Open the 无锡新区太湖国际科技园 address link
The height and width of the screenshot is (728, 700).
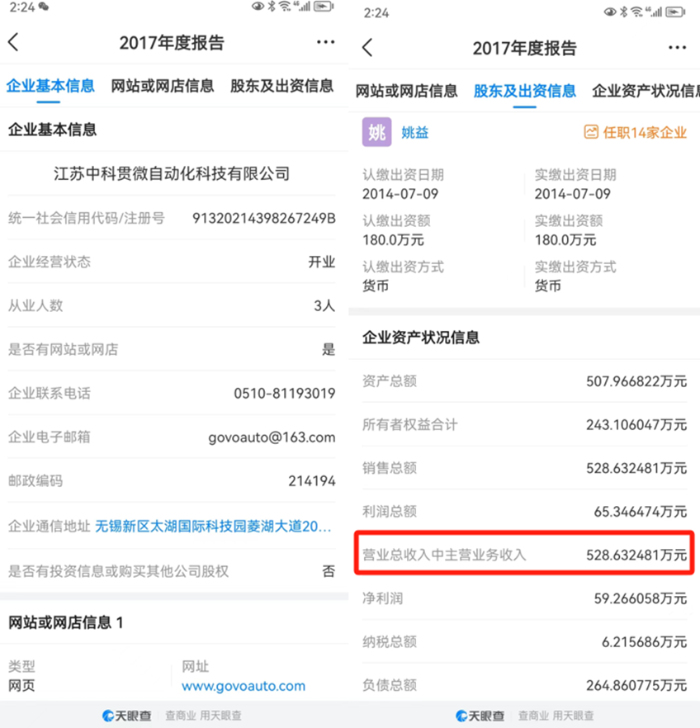click(213, 527)
